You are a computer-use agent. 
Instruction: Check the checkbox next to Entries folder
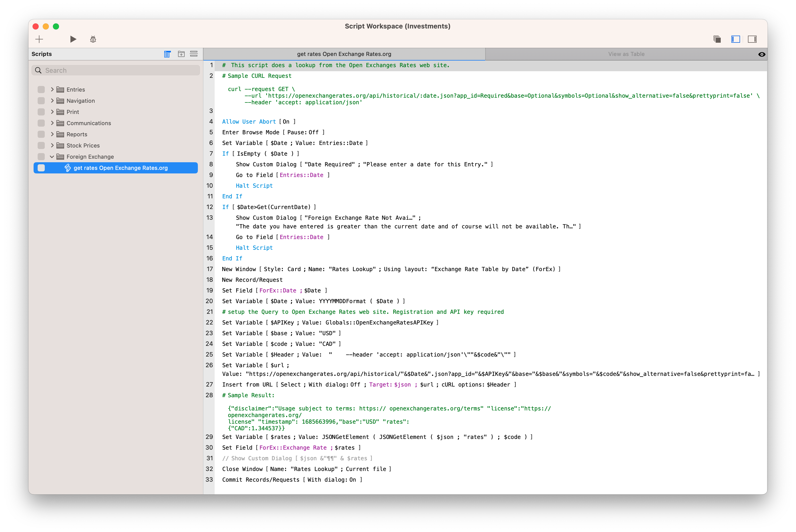pos(41,90)
